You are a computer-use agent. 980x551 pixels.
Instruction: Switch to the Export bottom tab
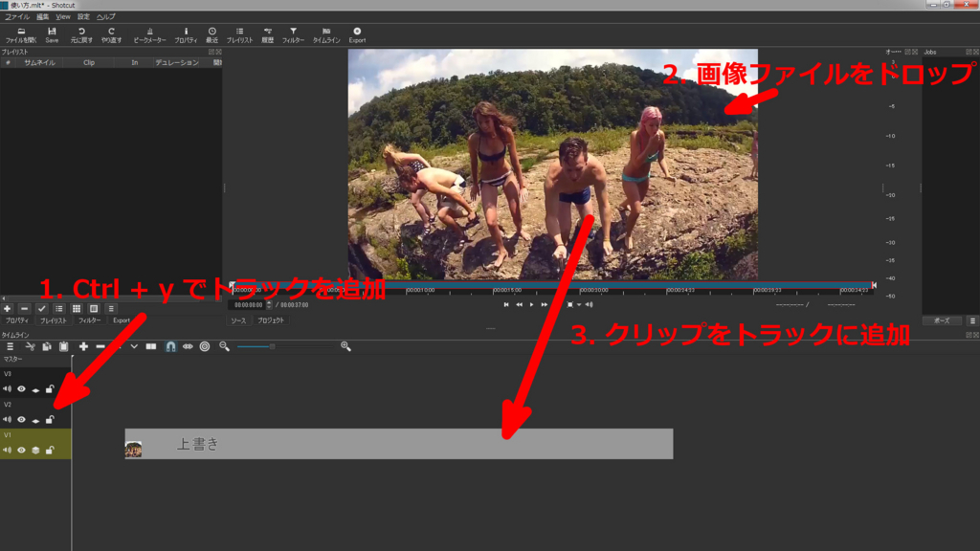(x=122, y=320)
